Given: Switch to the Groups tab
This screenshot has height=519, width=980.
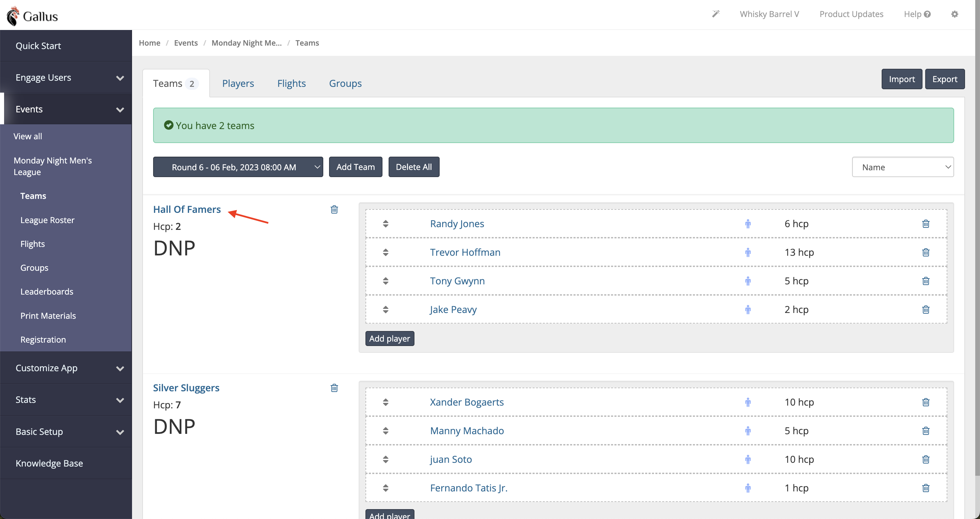Looking at the screenshot, I should pyautogui.click(x=345, y=83).
